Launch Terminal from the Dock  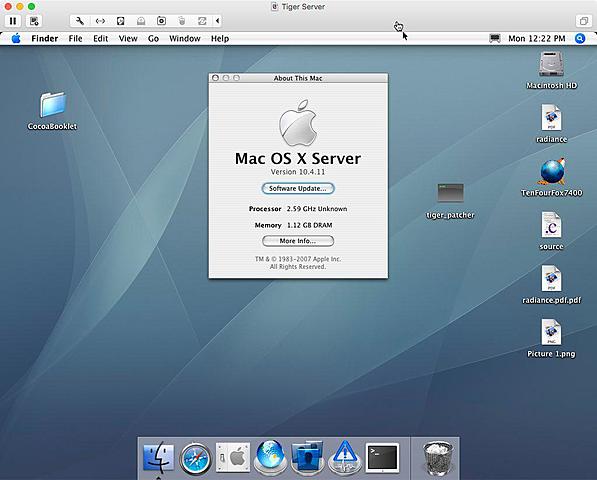coord(382,458)
